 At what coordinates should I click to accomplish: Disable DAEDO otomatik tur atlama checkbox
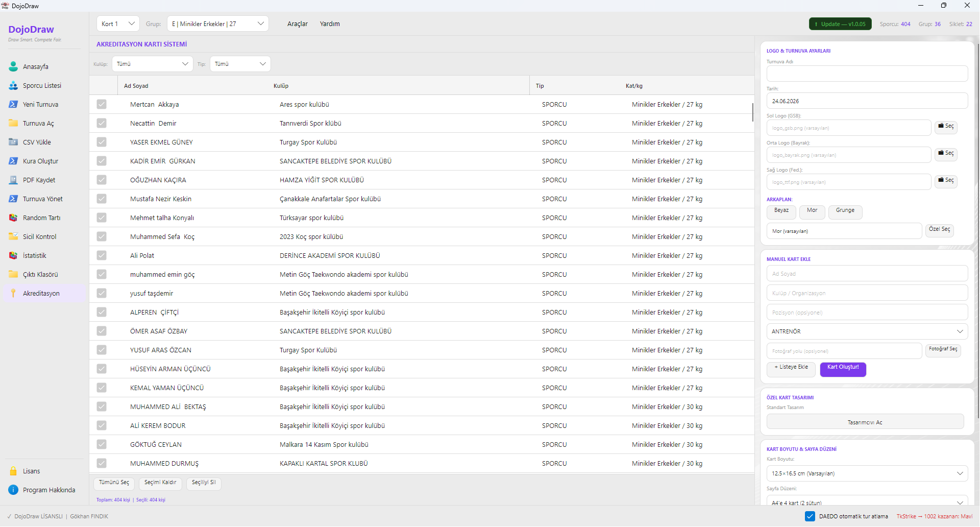pyautogui.click(x=810, y=516)
